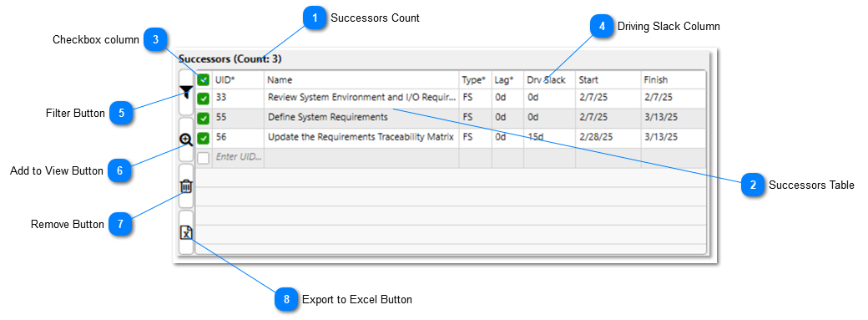Click the Finish '2/7/25' cell for UID 33

674,98
